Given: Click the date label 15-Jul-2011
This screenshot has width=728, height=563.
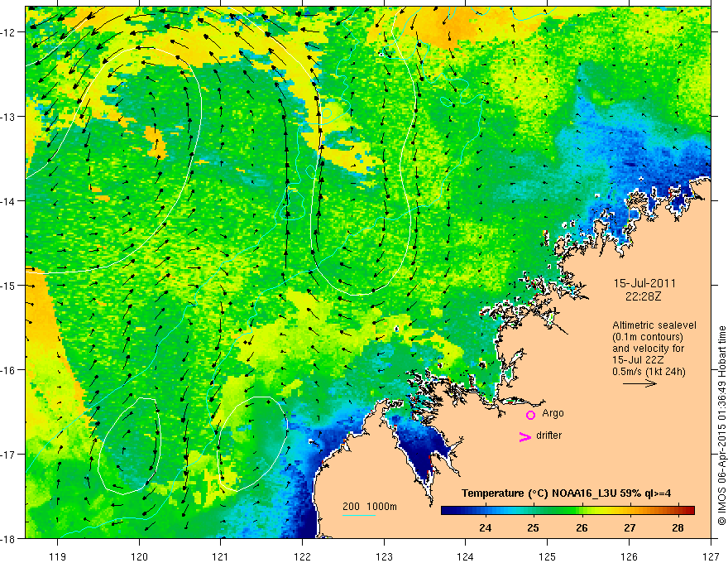Looking at the screenshot, I should (x=644, y=283).
